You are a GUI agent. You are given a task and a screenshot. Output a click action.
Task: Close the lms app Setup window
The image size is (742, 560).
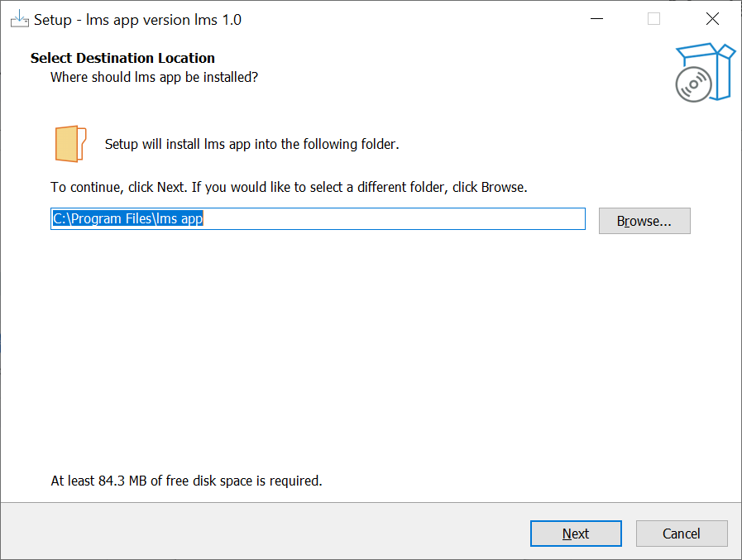[712, 19]
